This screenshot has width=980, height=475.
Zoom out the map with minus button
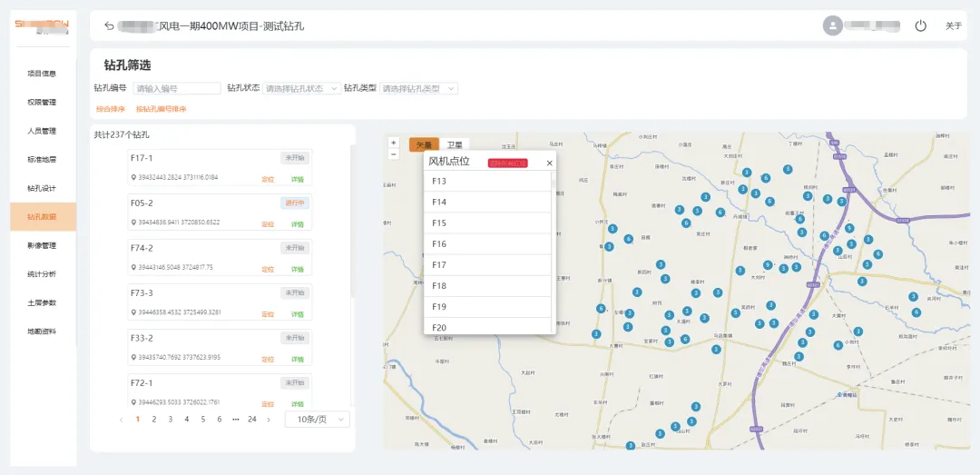[393, 154]
